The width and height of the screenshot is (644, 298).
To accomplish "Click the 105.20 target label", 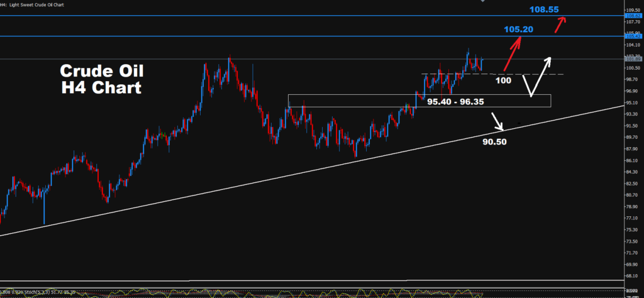I will (519, 29).
